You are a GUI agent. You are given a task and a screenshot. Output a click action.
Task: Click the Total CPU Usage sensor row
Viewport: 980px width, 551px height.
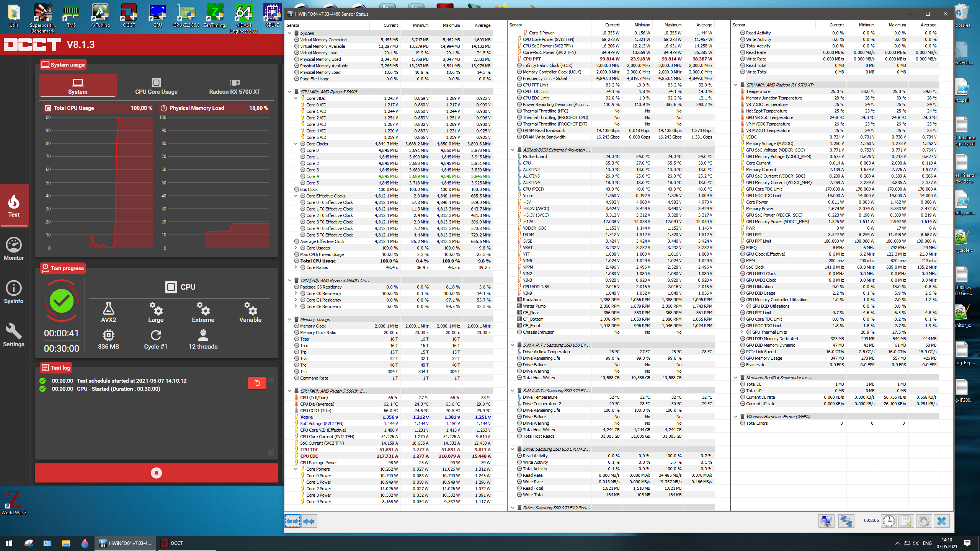[318, 261]
